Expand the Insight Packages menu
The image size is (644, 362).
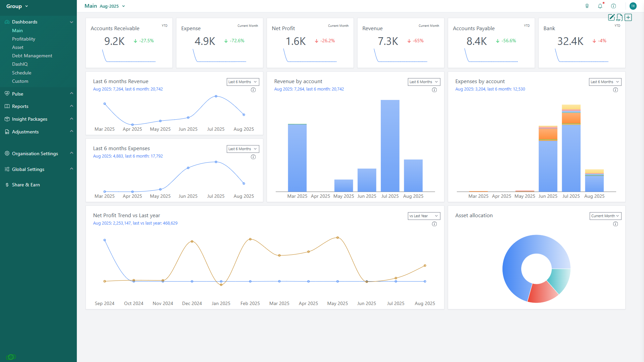click(x=29, y=119)
